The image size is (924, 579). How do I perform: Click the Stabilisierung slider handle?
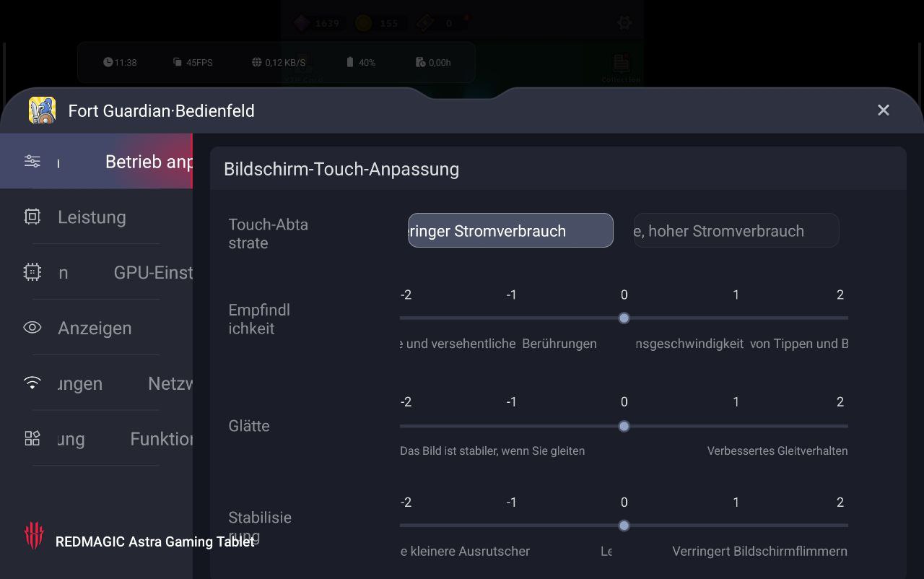point(624,526)
